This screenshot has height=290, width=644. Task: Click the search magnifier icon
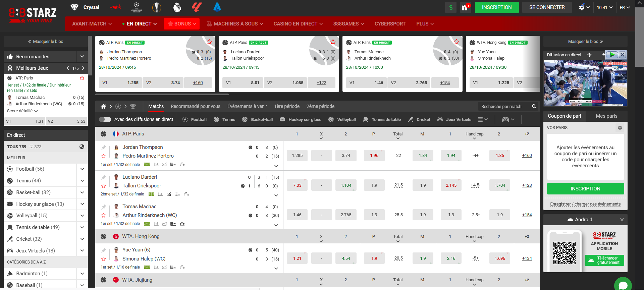tap(534, 106)
